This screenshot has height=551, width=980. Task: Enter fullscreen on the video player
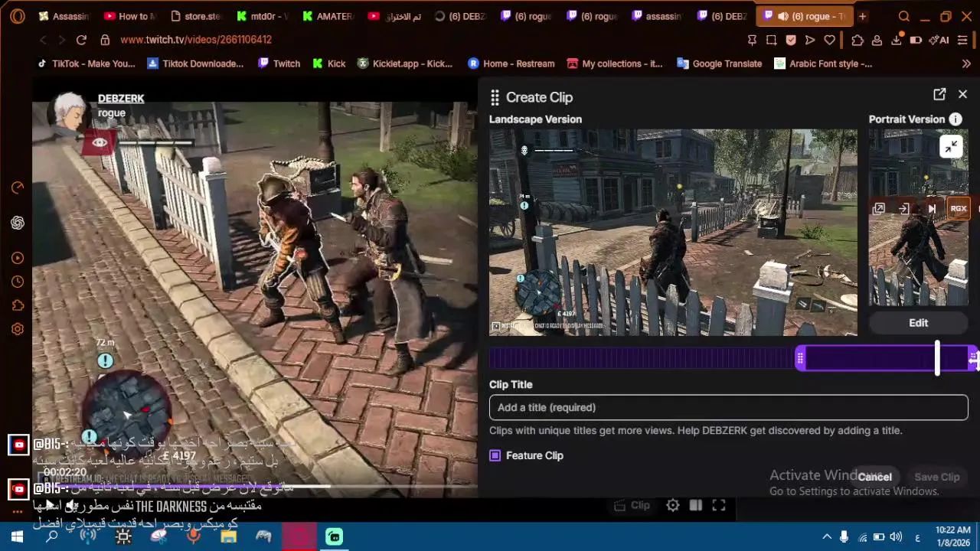[x=718, y=505]
